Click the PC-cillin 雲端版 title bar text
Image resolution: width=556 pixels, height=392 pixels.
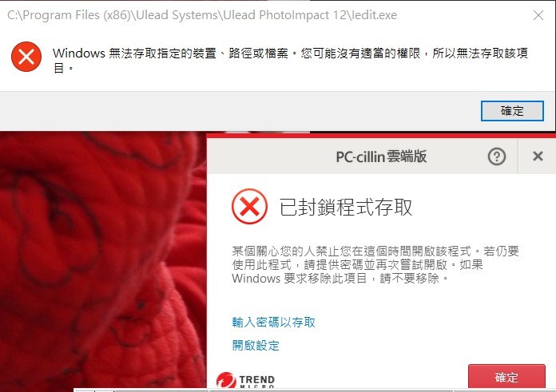click(x=381, y=156)
